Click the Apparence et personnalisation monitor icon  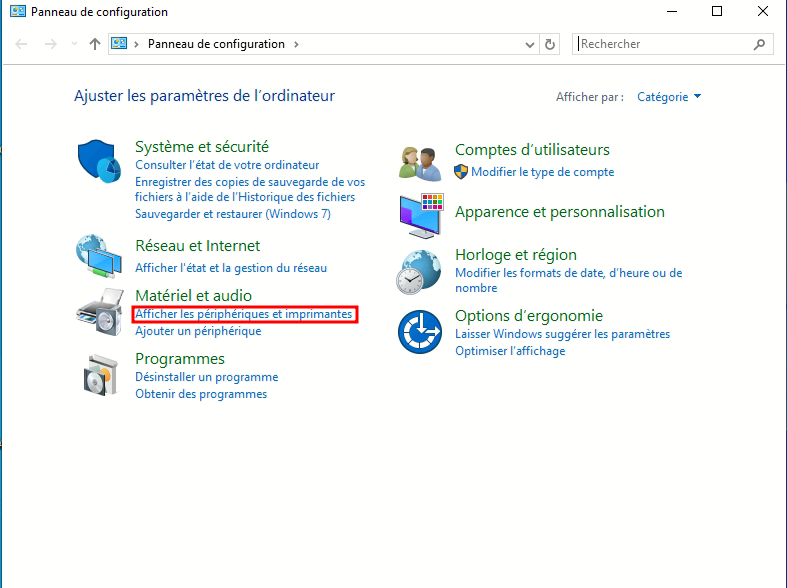click(421, 216)
